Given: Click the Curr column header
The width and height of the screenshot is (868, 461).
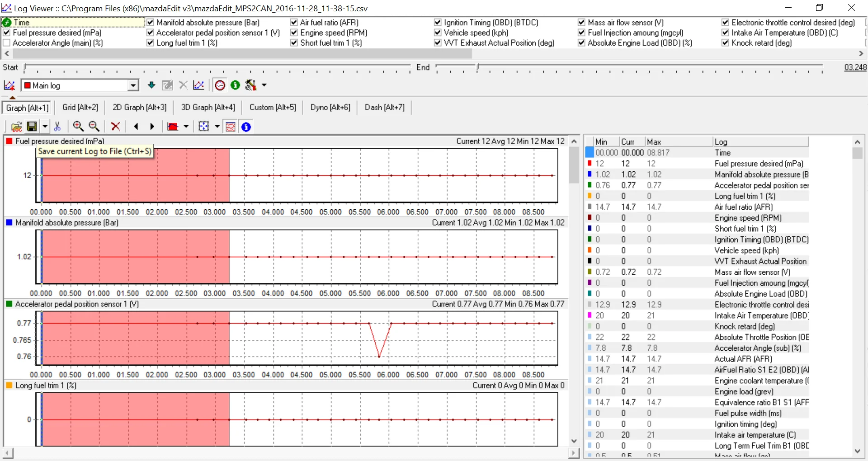Looking at the screenshot, I should pos(632,141).
